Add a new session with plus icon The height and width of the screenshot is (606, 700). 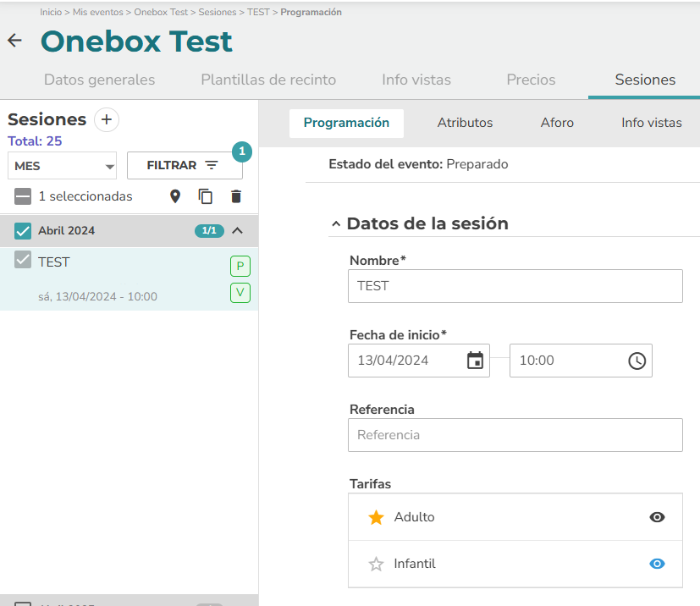(x=107, y=119)
